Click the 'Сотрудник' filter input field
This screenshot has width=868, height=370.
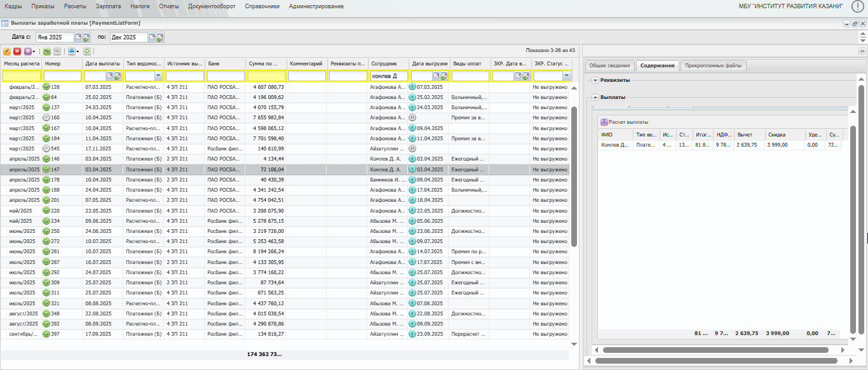388,76
